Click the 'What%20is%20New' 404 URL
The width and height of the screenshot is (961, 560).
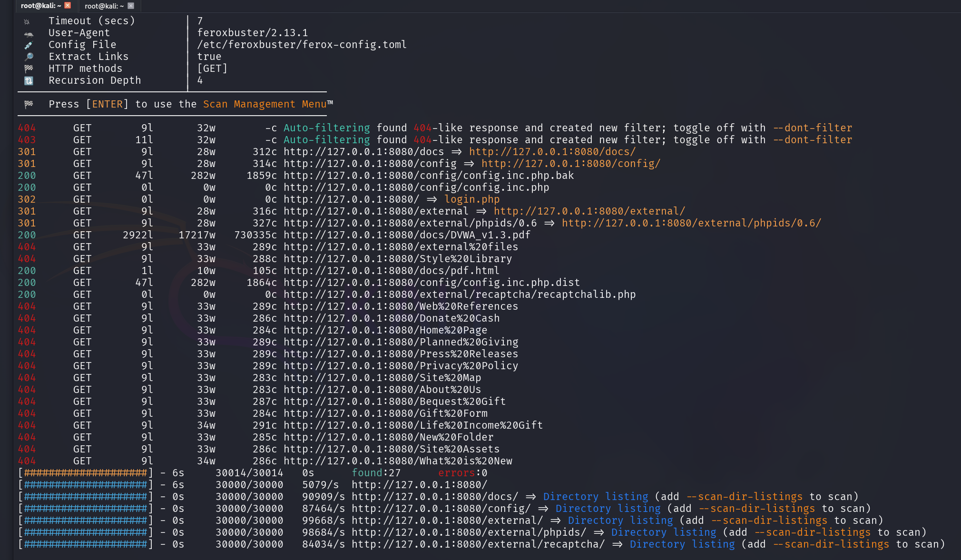coord(398,461)
